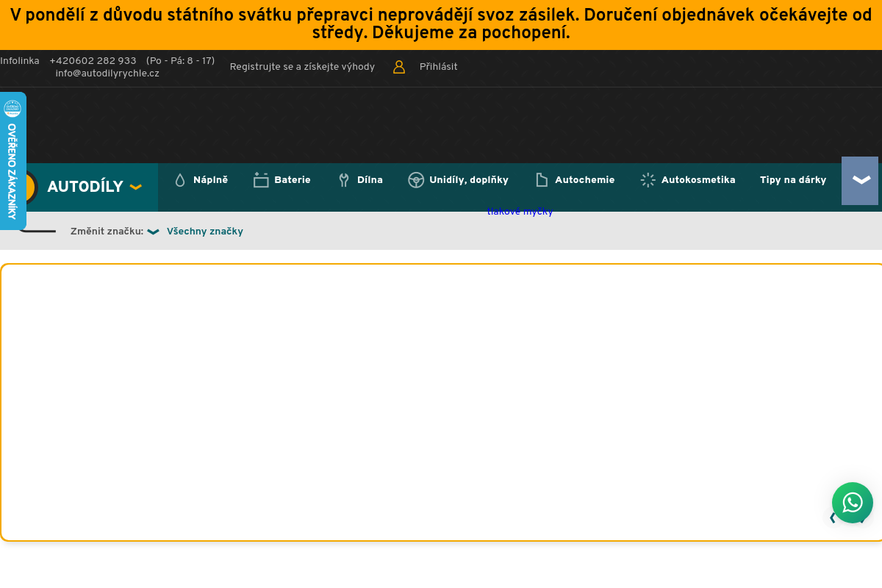Click the opening hours (Po - Pá: 8 - 17)

[x=181, y=61]
